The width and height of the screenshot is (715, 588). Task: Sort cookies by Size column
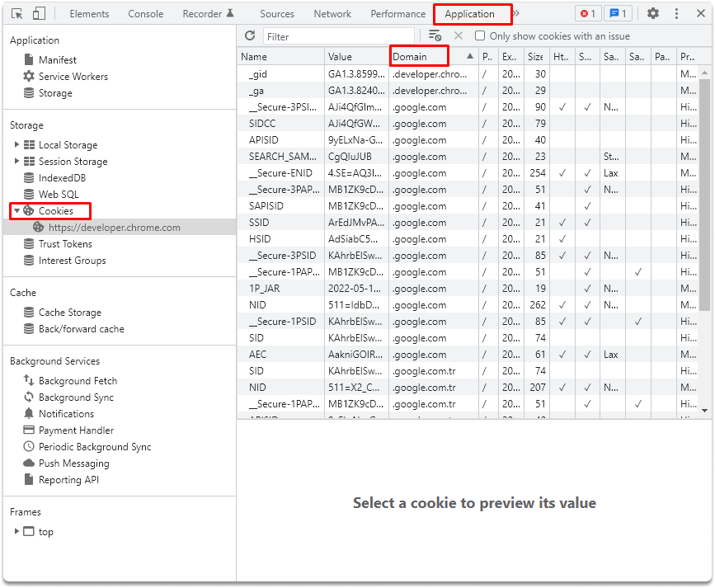(x=536, y=57)
